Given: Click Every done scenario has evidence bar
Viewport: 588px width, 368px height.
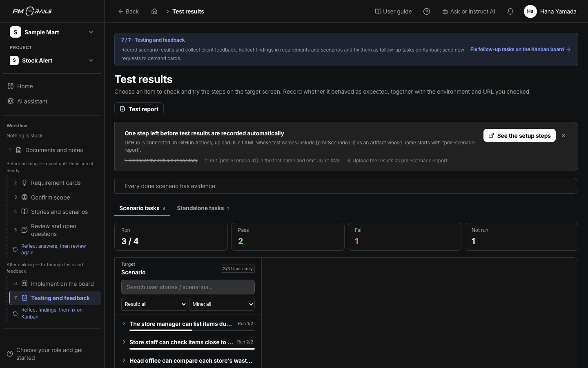Looking at the screenshot, I should pos(346,186).
